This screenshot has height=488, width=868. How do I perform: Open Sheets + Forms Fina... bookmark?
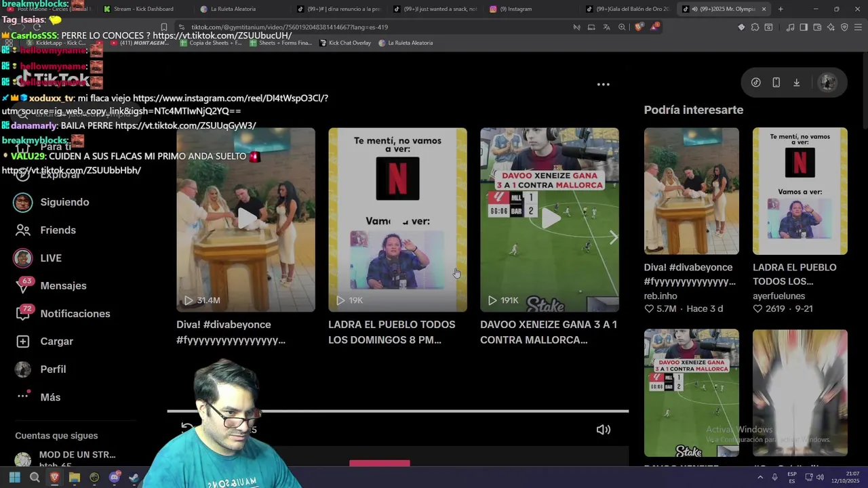pyautogui.click(x=279, y=43)
